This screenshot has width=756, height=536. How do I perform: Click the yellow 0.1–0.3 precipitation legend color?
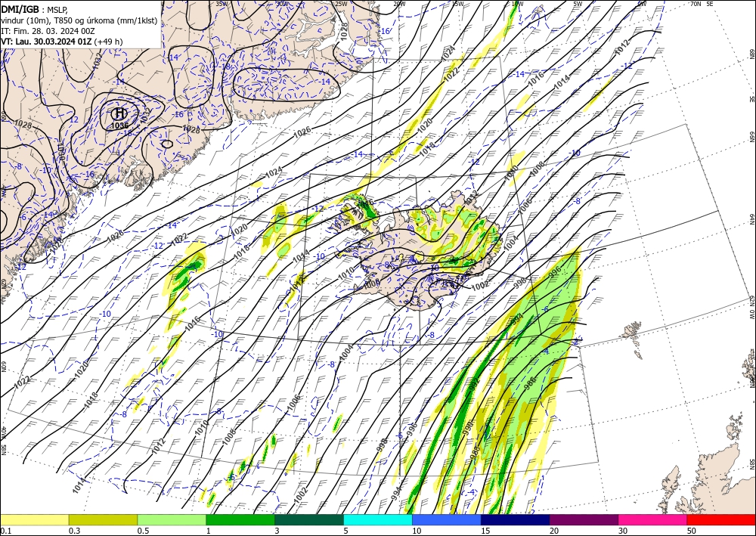point(34,519)
